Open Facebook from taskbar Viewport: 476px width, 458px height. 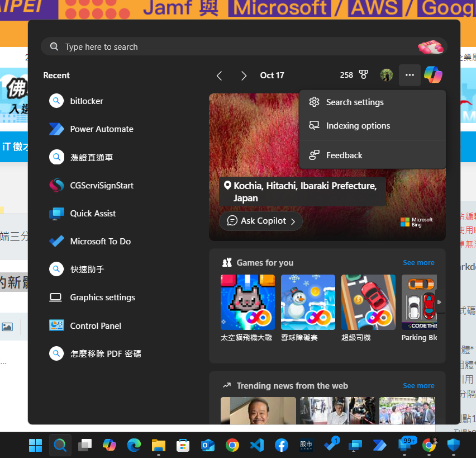[282, 446]
